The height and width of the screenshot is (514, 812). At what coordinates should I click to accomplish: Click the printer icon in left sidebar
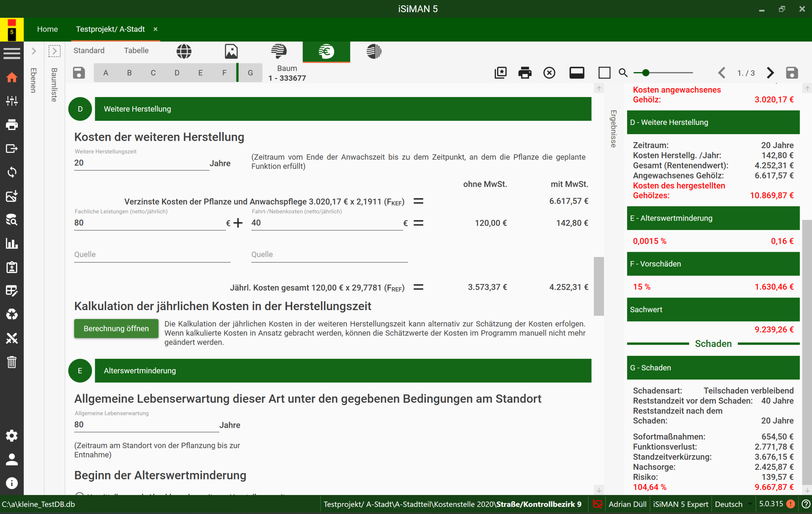click(x=12, y=125)
